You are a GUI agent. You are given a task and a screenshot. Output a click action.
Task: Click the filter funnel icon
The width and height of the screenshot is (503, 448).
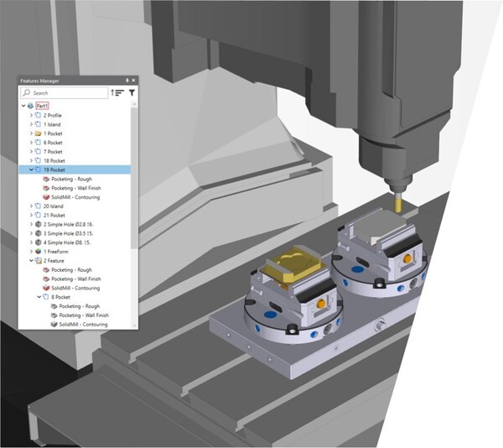click(132, 93)
